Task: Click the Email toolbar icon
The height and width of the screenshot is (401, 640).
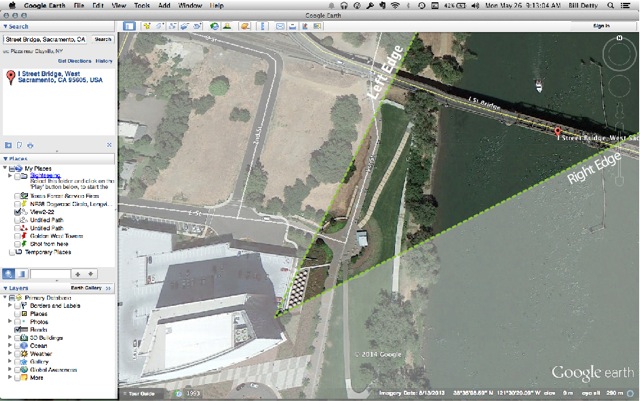Action: (x=279, y=25)
